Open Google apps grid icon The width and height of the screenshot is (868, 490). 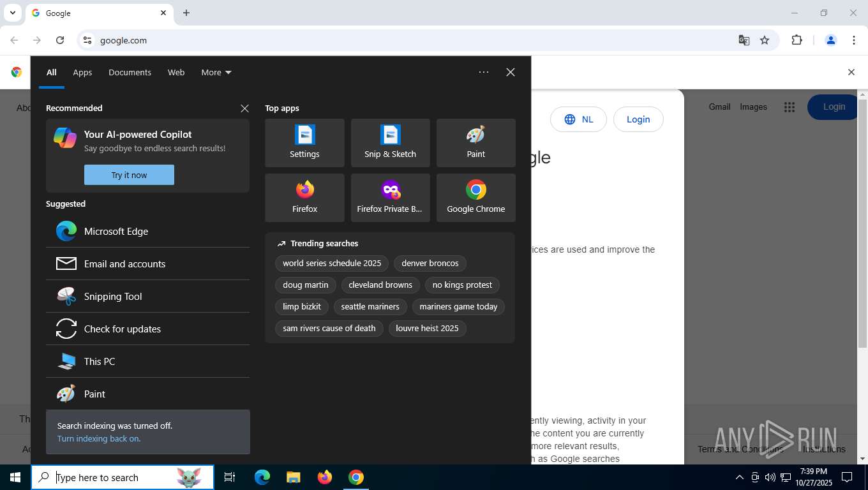[x=789, y=107]
